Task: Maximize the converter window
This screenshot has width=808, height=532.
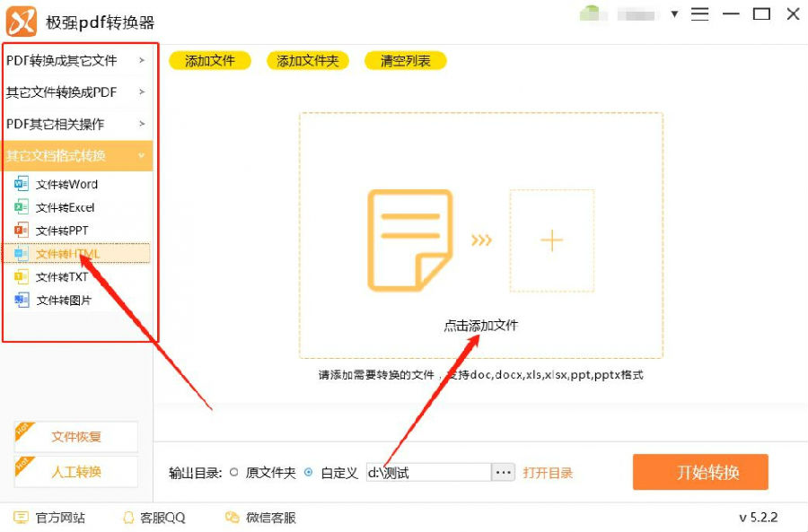Action: tap(761, 13)
